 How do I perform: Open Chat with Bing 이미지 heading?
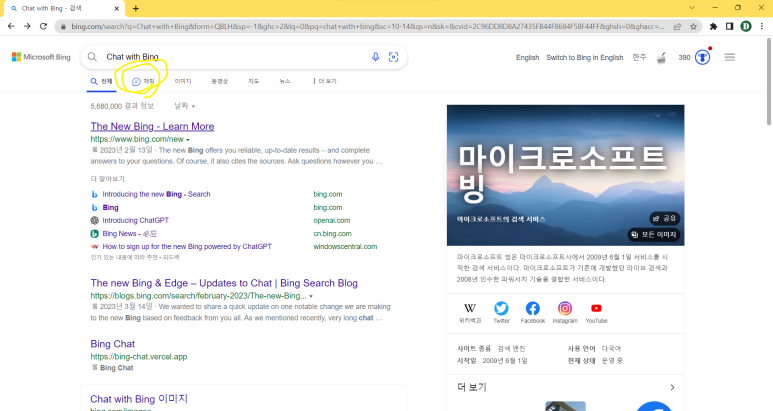point(139,399)
